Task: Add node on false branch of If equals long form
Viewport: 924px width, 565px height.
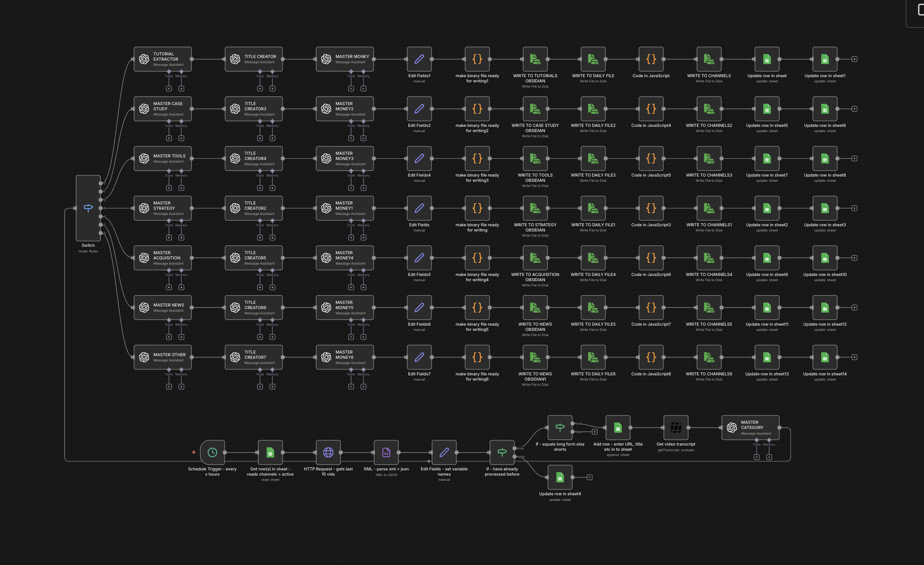Action: (594, 432)
